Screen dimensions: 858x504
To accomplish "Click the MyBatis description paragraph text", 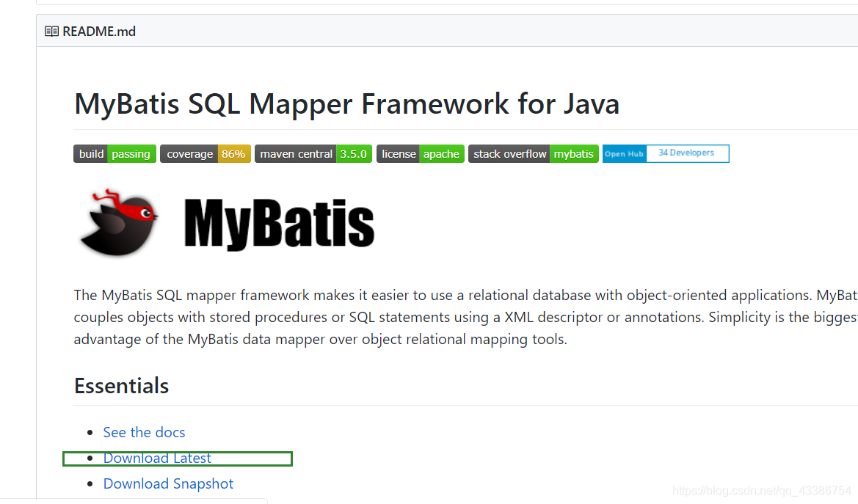I will click(x=465, y=318).
